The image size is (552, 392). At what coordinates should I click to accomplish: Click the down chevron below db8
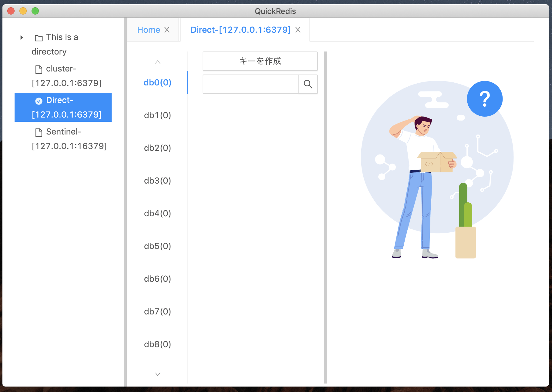tap(157, 374)
